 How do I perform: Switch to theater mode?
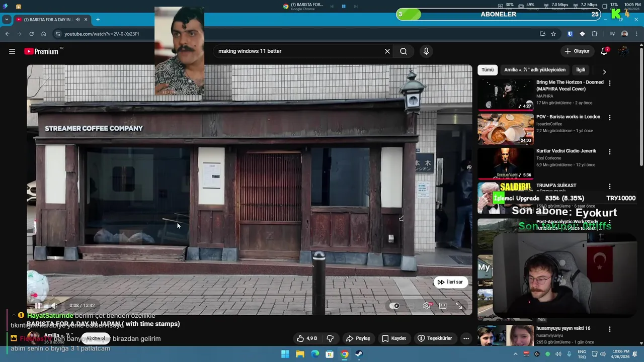443,306
